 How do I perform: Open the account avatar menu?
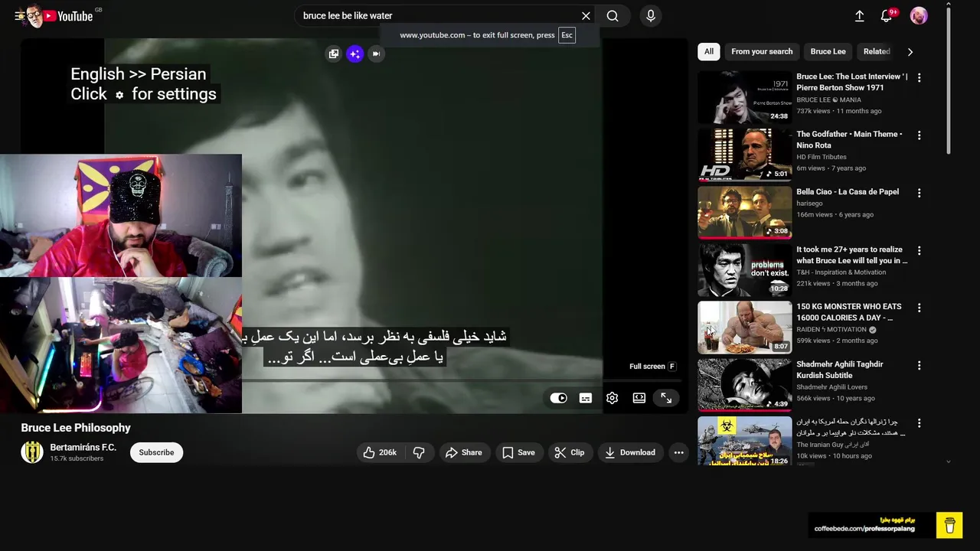[x=919, y=16]
